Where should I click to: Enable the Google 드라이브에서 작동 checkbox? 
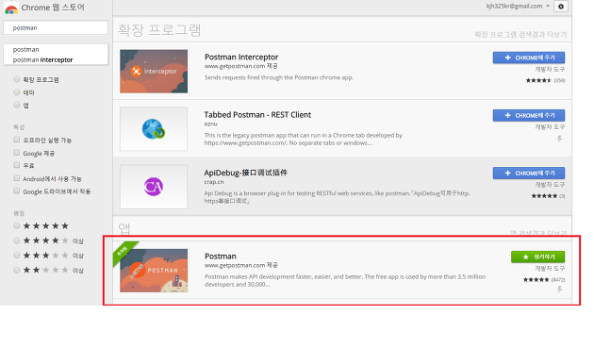click(17, 190)
